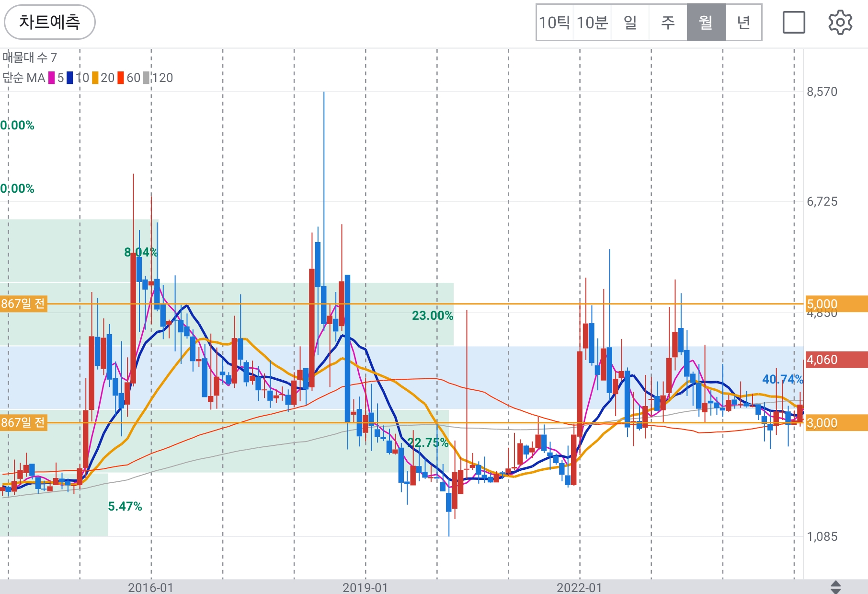
Task: Click the 22.75% volume profile label
Action: click(428, 443)
